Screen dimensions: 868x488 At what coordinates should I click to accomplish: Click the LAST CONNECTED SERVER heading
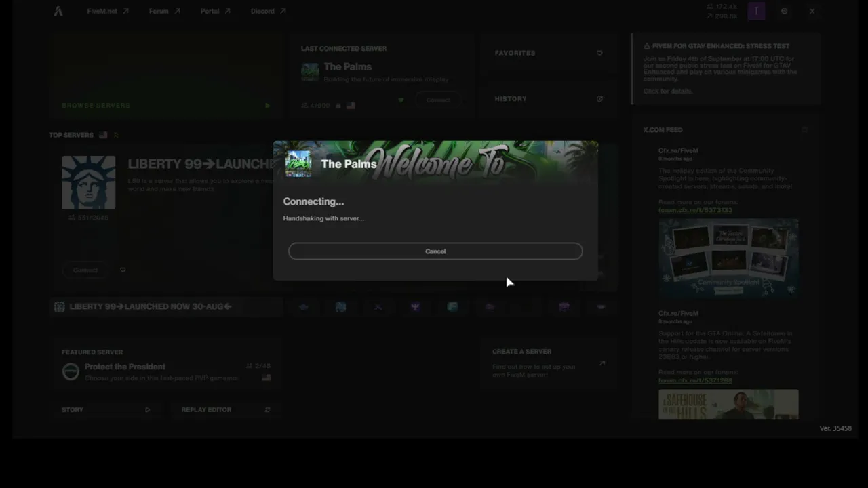344,49
